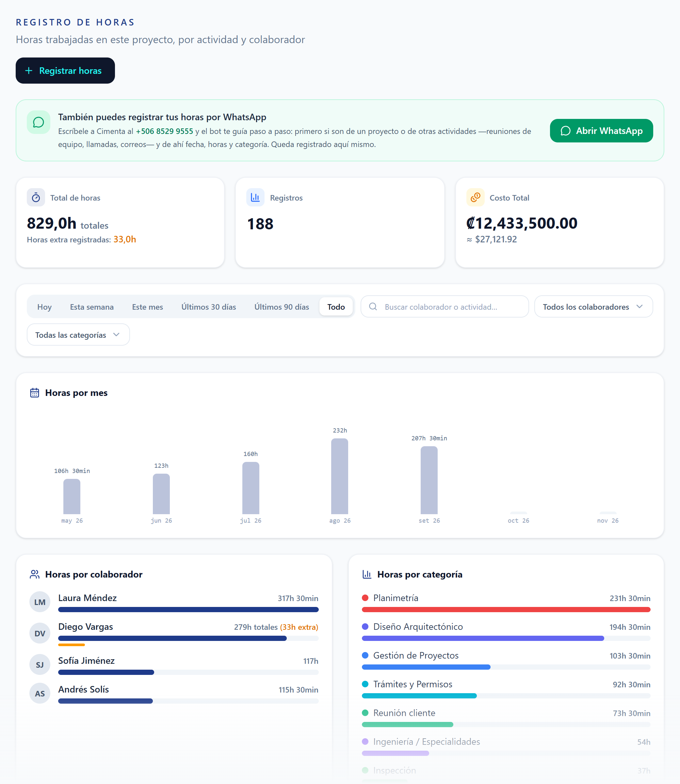680x784 pixels.
Task: Select the Laura Méndez LM avatar
Action: click(x=40, y=602)
